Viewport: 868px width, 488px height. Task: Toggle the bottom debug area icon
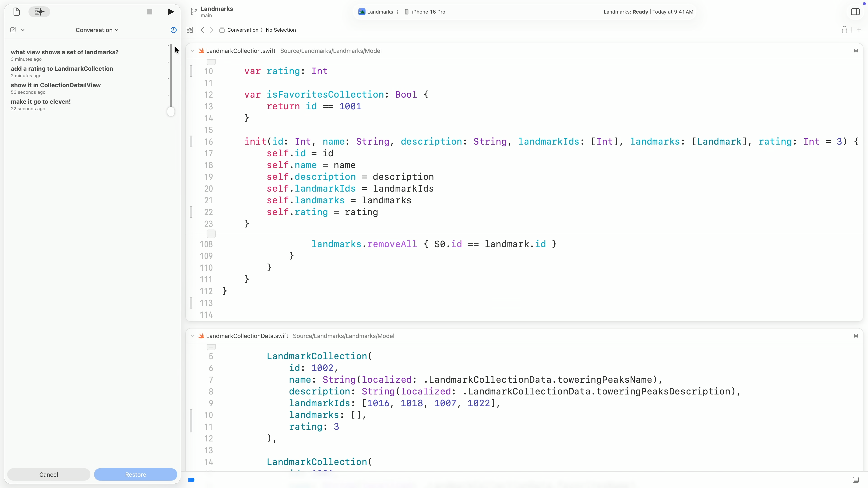click(x=856, y=480)
